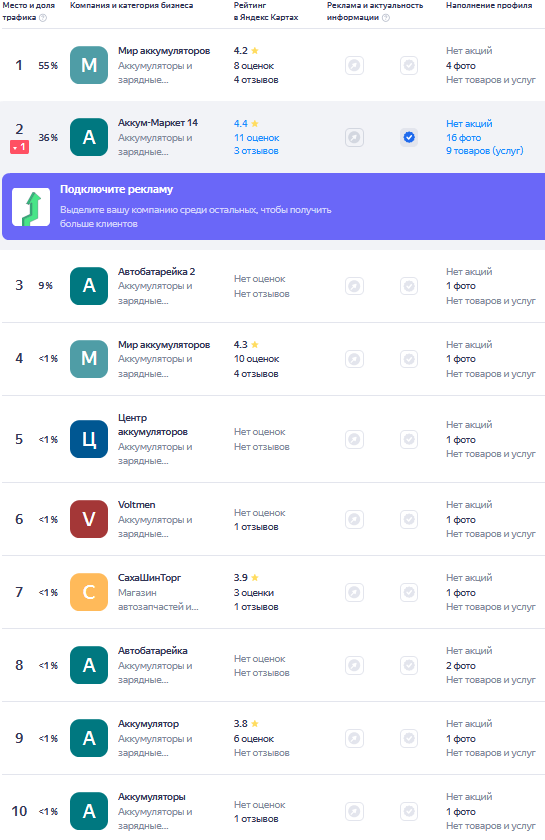
Task: Click the '6 оценок' text for Аккумулятор
Action: pyautogui.click(x=254, y=739)
